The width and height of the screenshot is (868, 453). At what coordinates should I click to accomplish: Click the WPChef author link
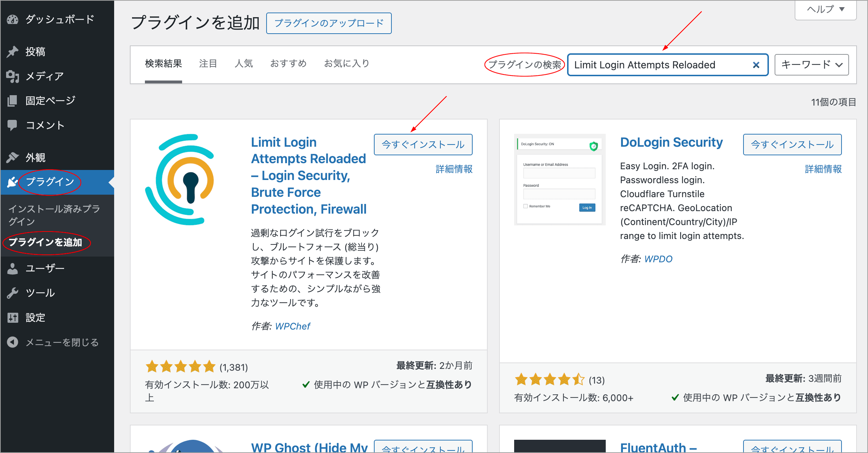click(x=293, y=326)
